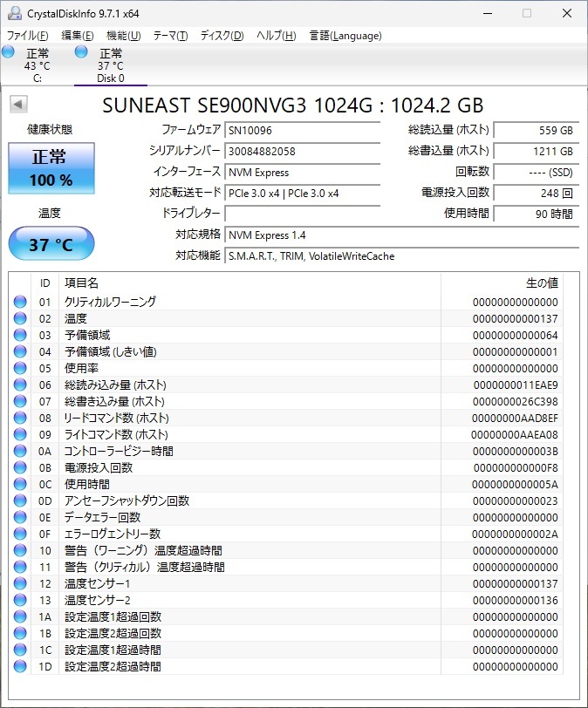Click features field S.M.A.R.T., TRIM, VolatileWriteCache
The image size is (588, 708).
point(402,256)
